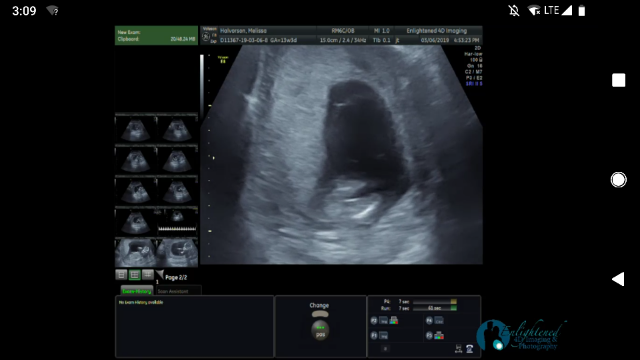Click the telephone icon in status panel
640x360 pixels.
(x=470, y=349)
